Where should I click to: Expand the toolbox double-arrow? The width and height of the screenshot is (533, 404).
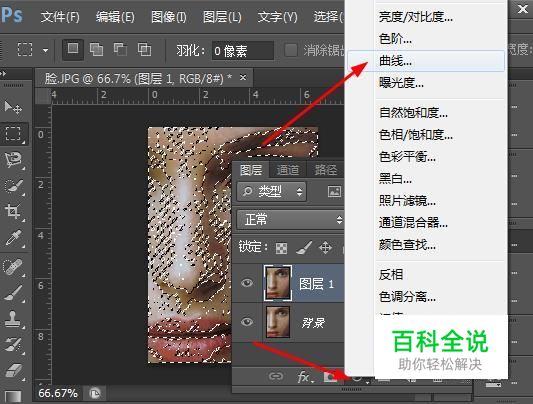tap(3, 73)
